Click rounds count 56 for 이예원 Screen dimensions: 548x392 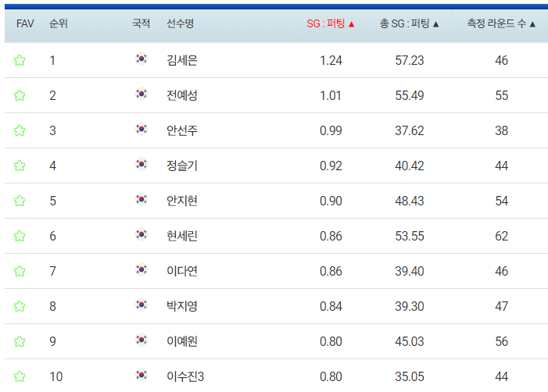point(502,341)
